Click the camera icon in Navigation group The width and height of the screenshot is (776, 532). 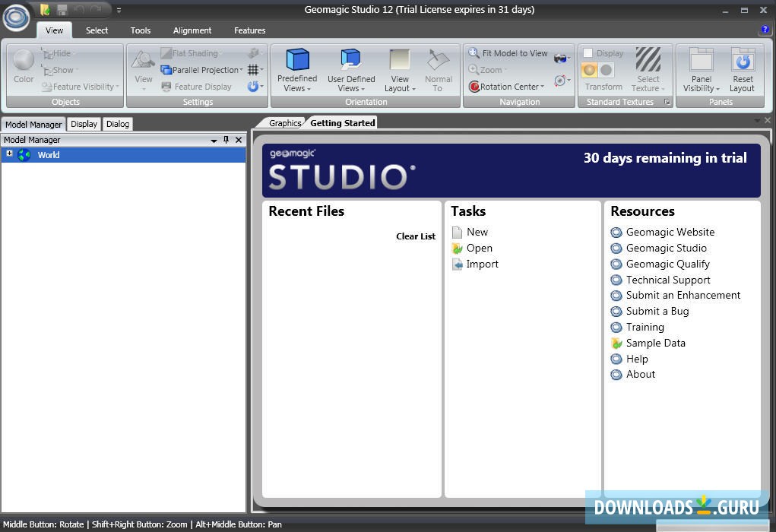coord(562,59)
